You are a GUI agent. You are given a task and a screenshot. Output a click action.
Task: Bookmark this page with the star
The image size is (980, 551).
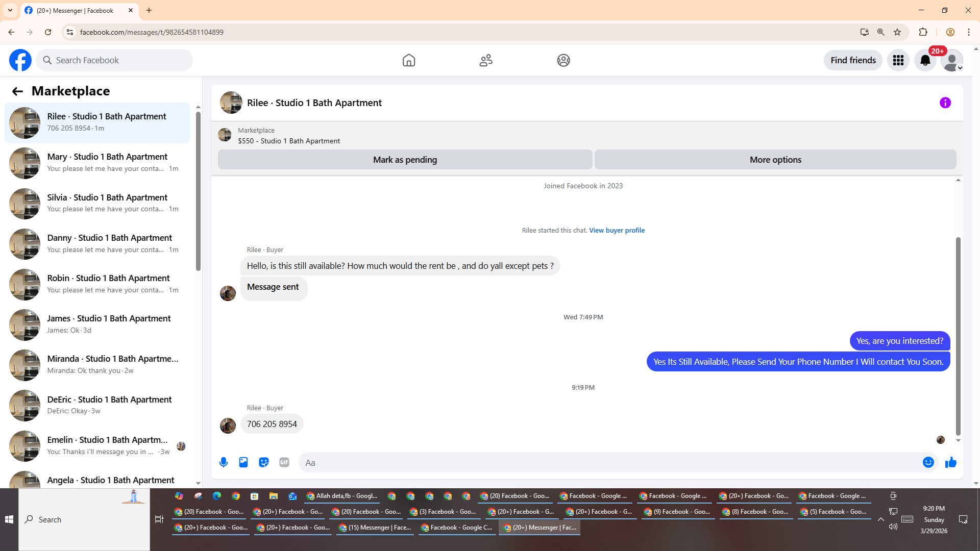(897, 32)
